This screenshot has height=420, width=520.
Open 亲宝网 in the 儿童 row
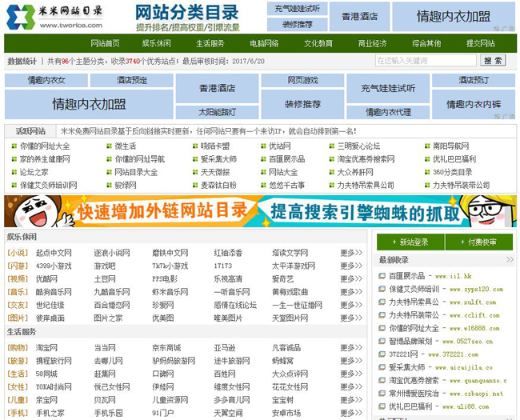click(x=46, y=400)
